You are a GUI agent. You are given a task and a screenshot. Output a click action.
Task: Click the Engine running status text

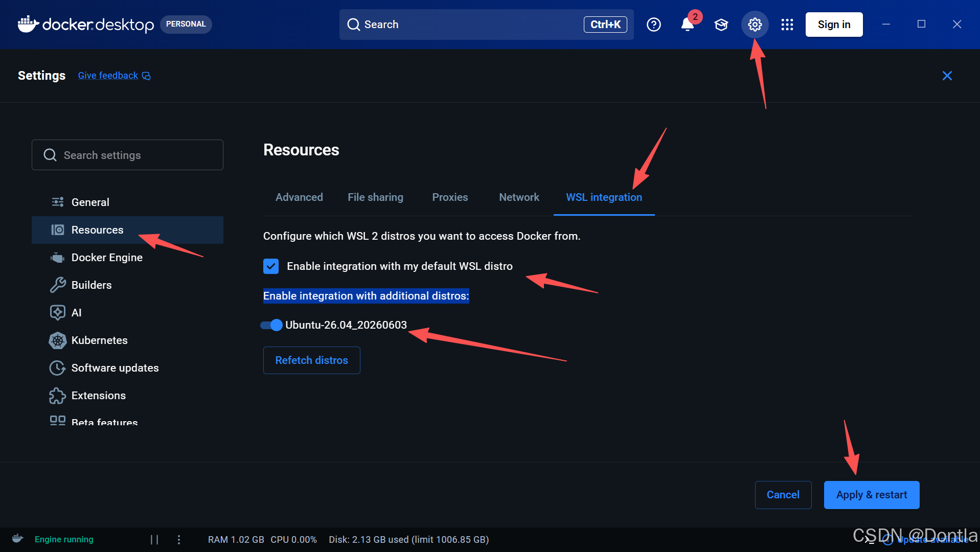64,539
